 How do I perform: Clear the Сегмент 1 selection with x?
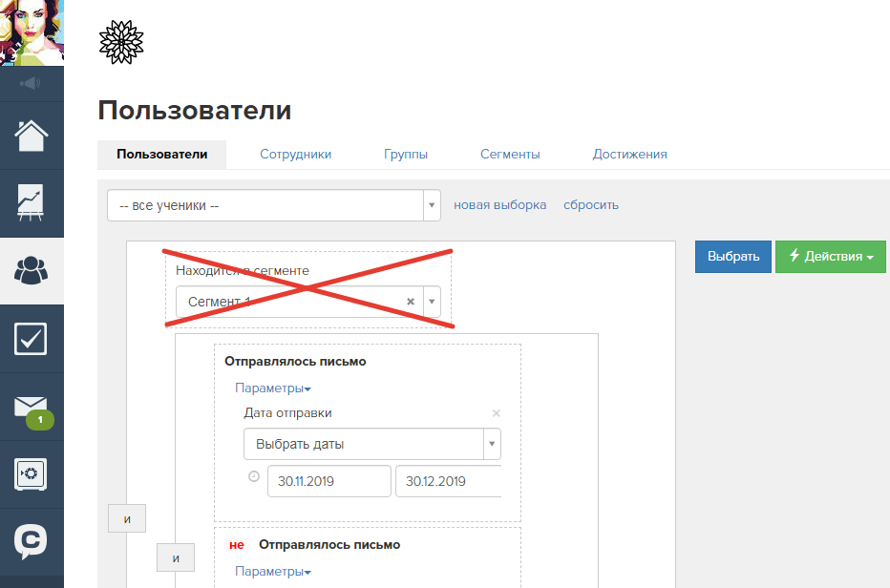point(411,302)
